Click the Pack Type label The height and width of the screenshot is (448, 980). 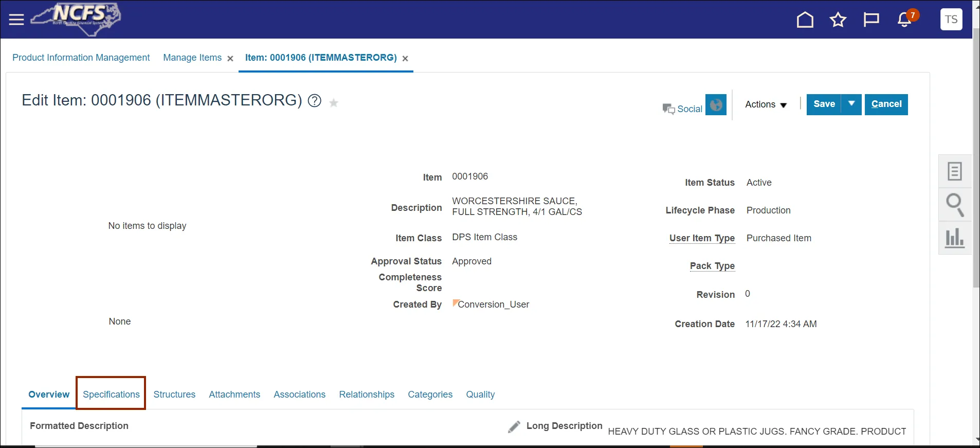(x=712, y=266)
